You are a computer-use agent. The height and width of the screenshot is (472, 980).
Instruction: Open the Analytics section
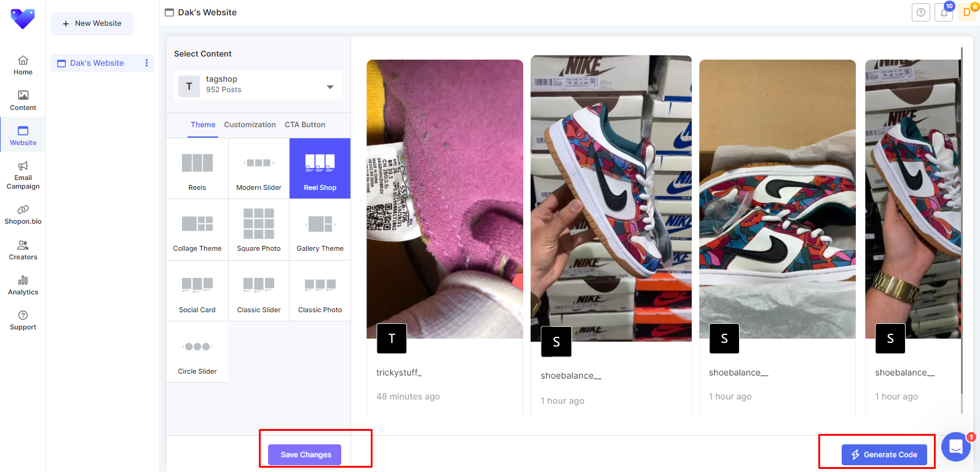(23, 285)
